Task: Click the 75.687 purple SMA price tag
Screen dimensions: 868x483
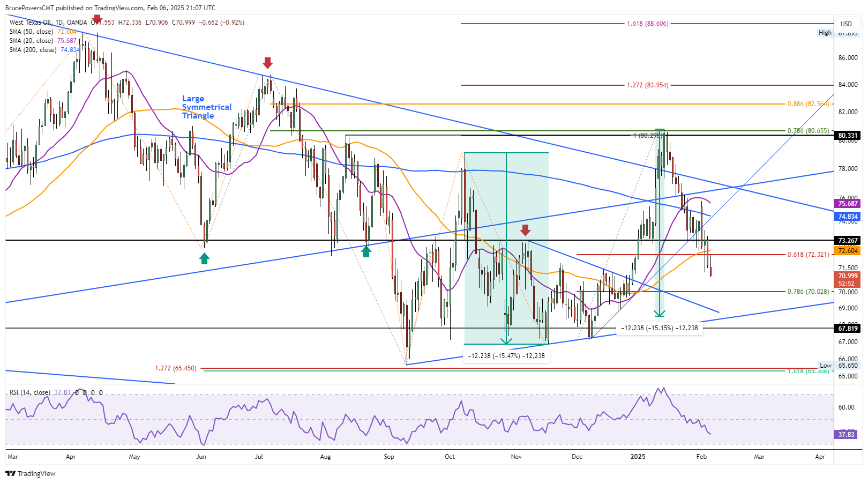Action: pos(848,204)
